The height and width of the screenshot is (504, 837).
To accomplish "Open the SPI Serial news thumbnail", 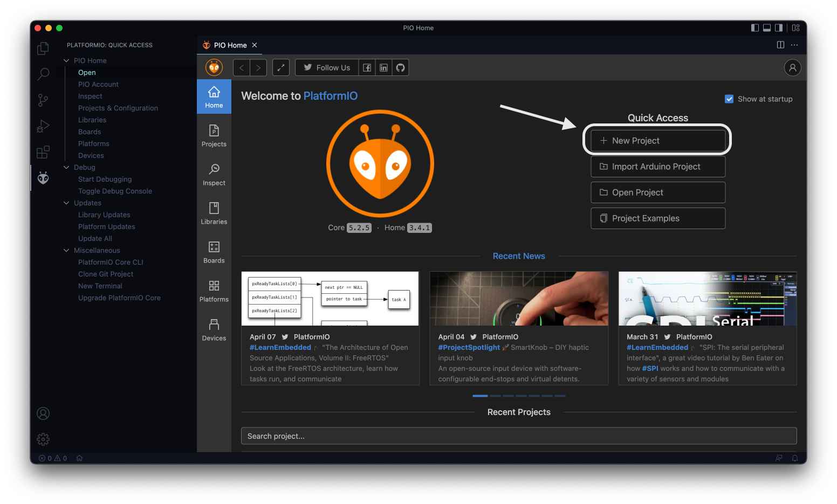I will (x=708, y=299).
